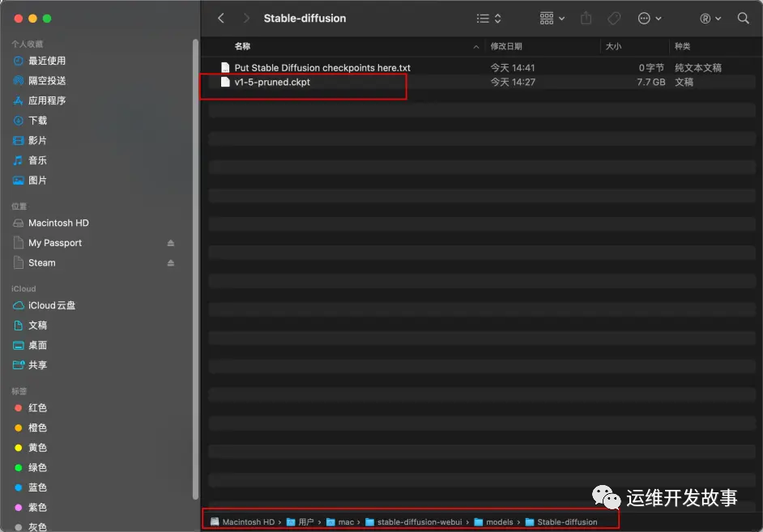Go forward with the right chevron button
The image size is (763, 532).
pos(246,19)
